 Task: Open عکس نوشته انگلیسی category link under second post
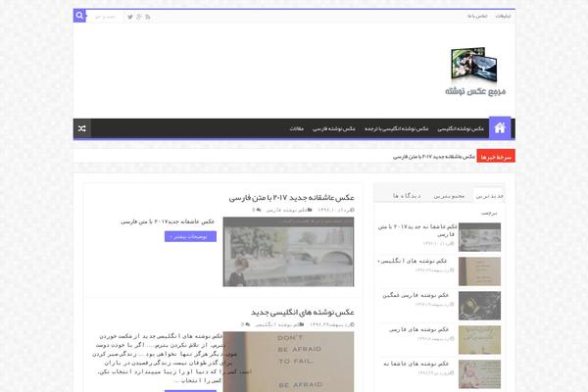tap(279, 324)
